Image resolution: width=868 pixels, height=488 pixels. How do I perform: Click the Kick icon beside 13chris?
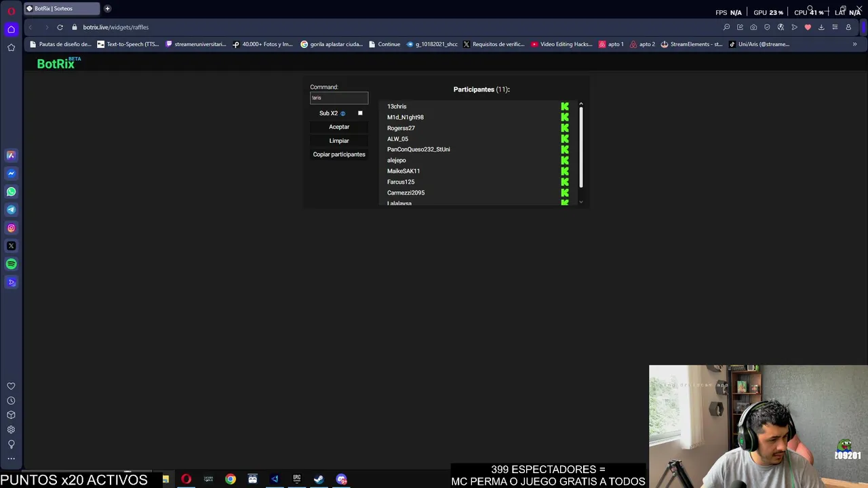[565, 106]
